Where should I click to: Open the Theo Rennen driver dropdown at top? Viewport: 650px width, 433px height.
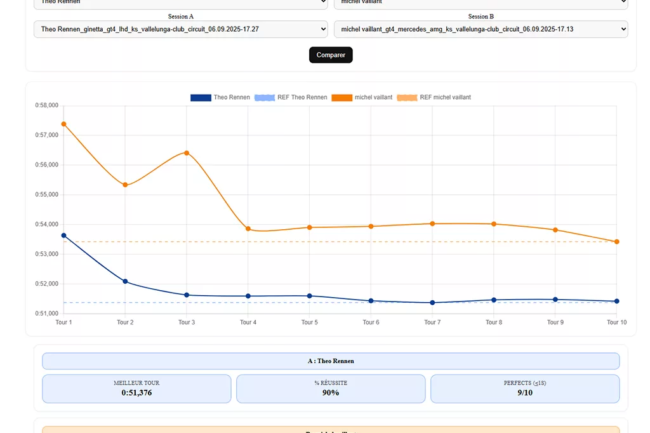point(180,4)
